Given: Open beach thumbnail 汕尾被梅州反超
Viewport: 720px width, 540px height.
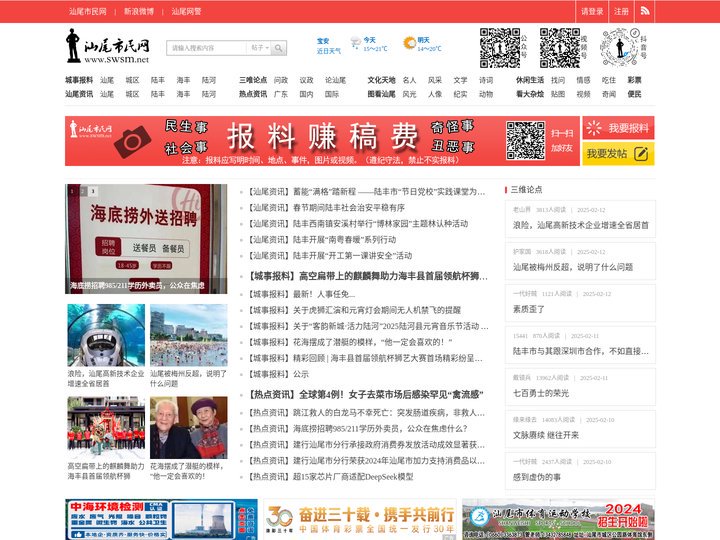Looking at the screenshot, I should tap(189, 335).
